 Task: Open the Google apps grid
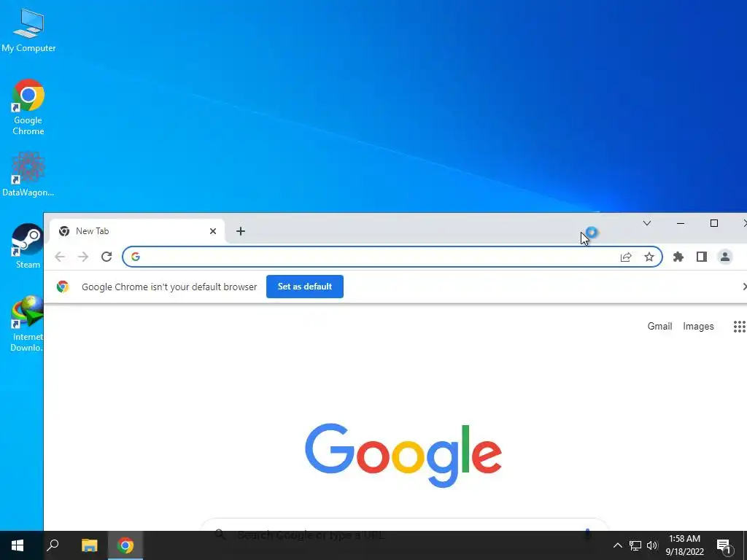(x=740, y=326)
